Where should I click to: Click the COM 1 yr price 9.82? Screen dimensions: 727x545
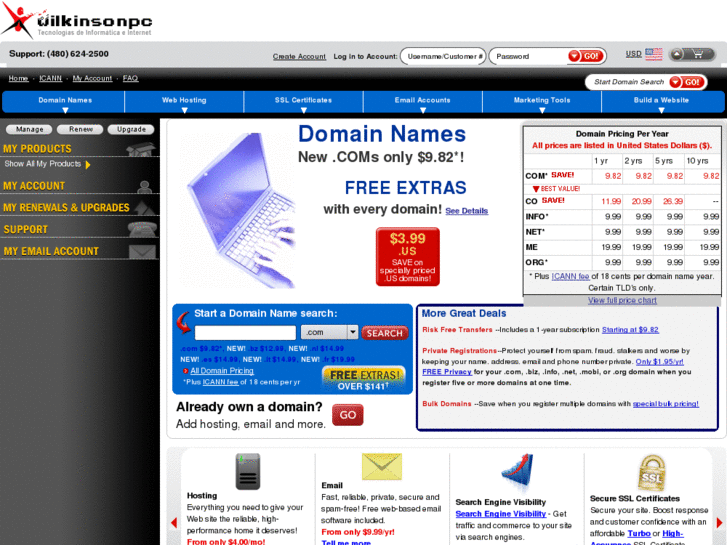[613, 176]
